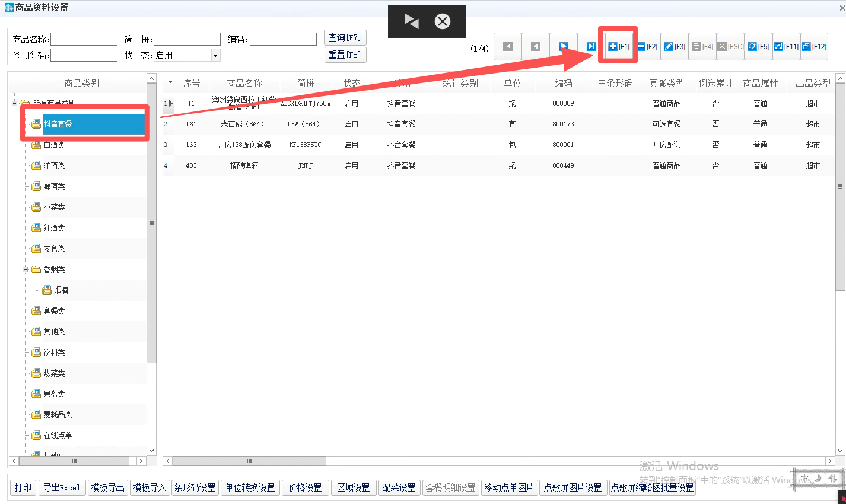Jump to the last record
The image size is (846, 504).
(591, 46)
